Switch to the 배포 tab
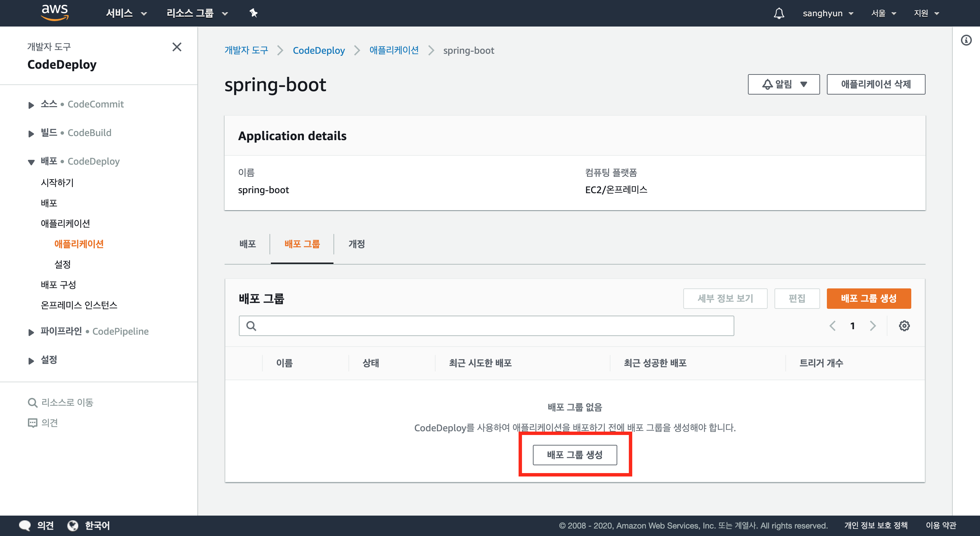This screenshot has width=980, height=536. pyautogui.click(x=248, y=244)
